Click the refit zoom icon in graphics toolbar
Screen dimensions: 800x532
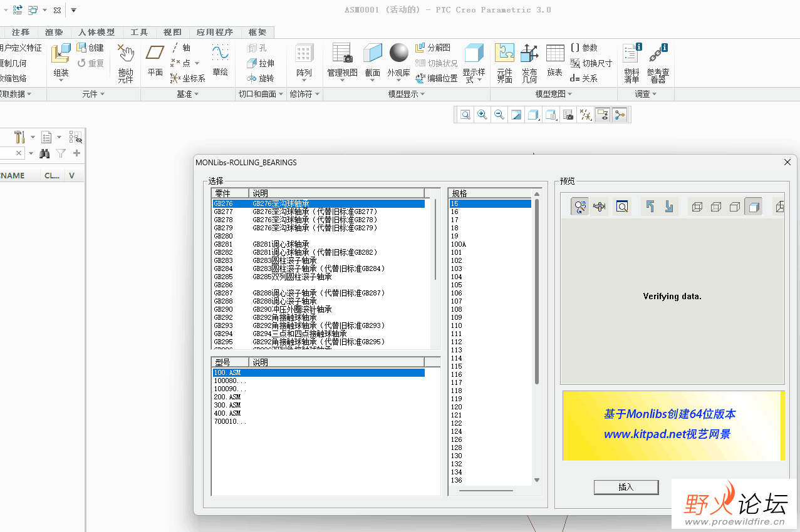click(465, 115)
